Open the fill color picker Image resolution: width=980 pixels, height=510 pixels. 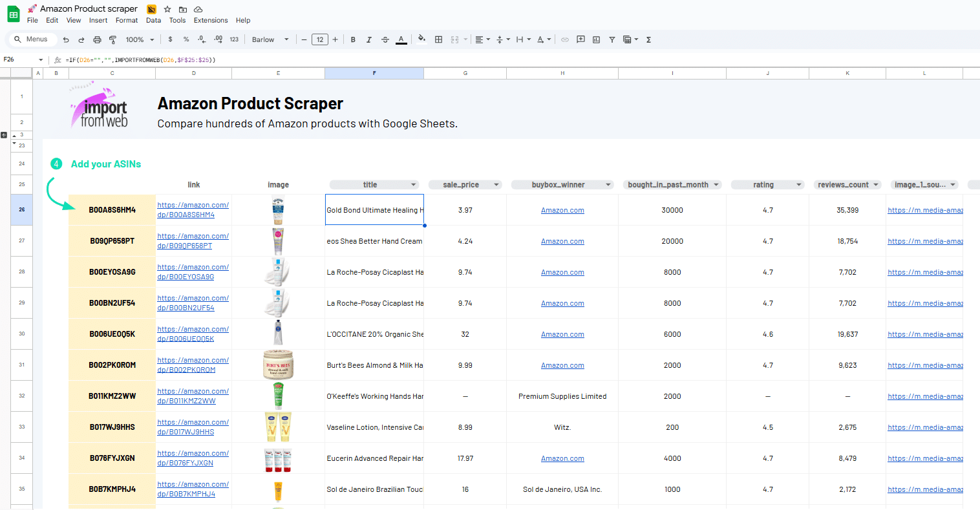(x=421, y=39)
